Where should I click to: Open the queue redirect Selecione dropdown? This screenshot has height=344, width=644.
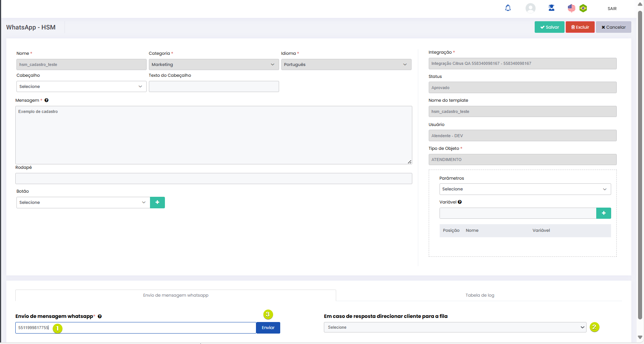coord(455,327)
